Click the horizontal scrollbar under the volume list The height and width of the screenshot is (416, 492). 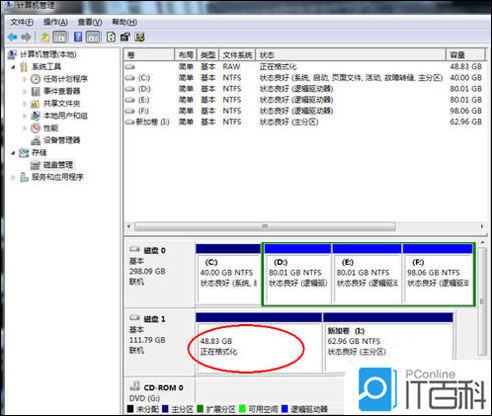coord(265,226)
